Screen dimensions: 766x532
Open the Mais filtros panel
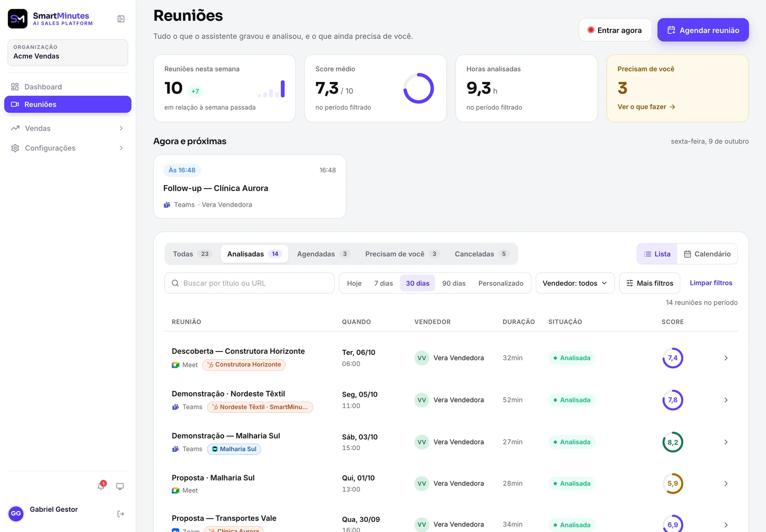pyautogui.click(x=650, y=283)
